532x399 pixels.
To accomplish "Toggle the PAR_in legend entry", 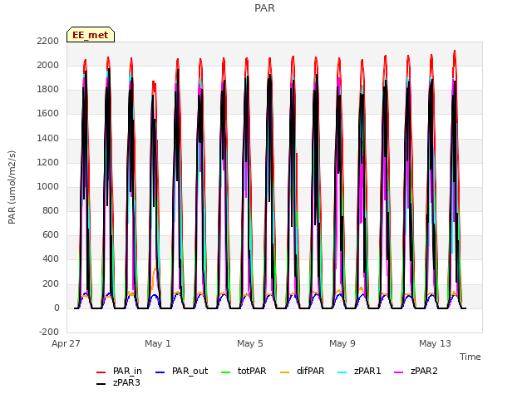I will pyautogui.click(x=119, y=372).
